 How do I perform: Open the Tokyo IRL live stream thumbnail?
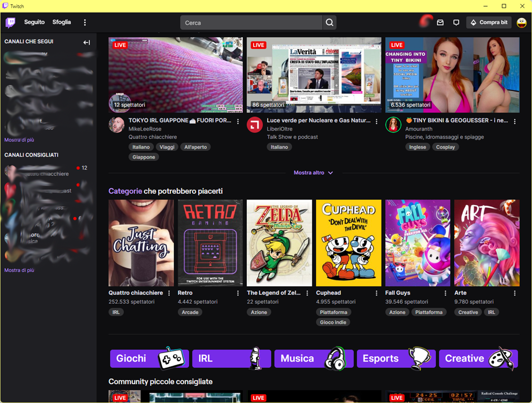point(176,75)
